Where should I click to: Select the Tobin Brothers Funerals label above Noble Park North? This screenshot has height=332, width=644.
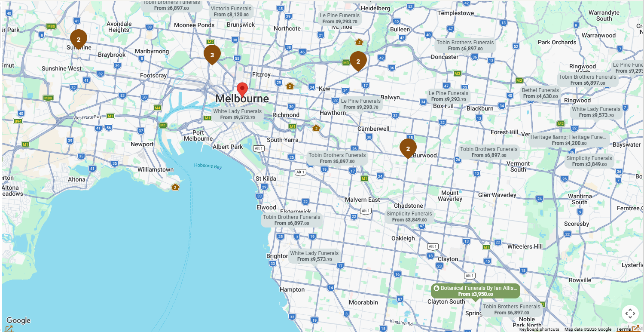(x=512, y=310)
